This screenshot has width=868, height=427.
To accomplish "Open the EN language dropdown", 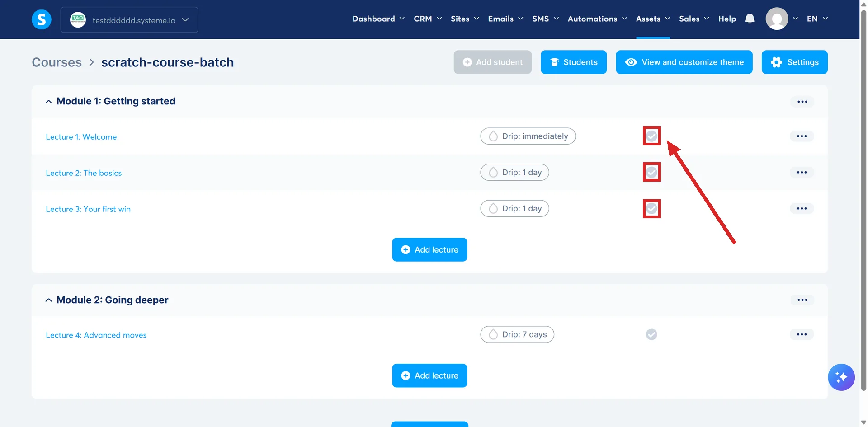I will pos(817,19).
